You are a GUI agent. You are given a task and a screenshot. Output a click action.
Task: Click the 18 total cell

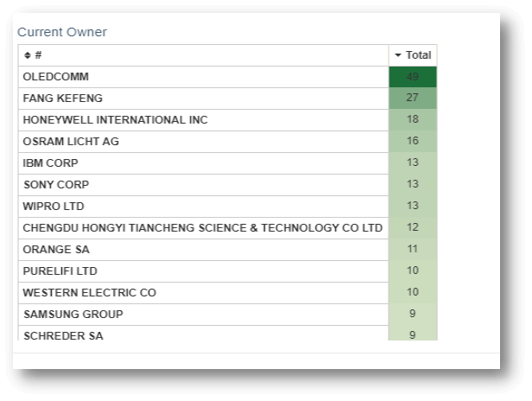coord(413,120)
